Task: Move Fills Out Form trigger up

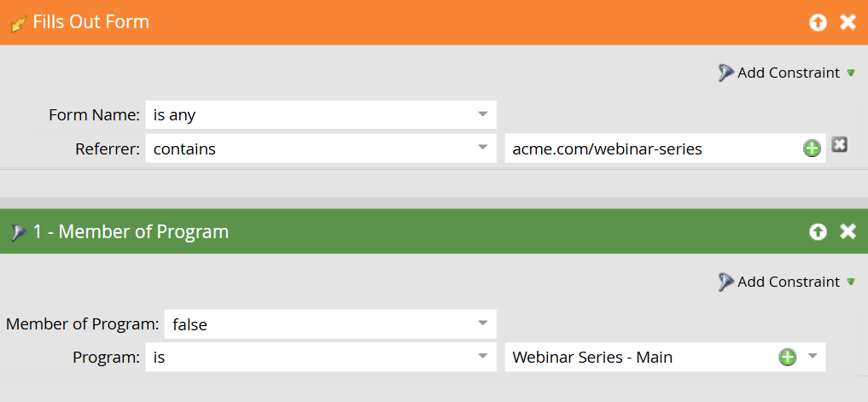Action: 818,23
